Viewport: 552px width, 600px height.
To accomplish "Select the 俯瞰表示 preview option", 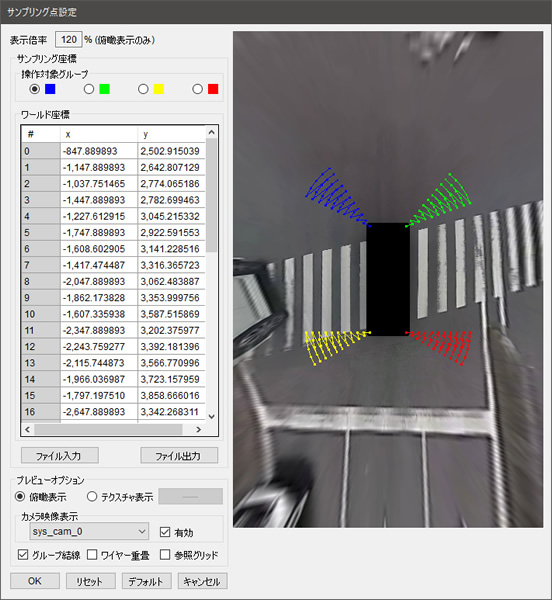I will pyautogui.click(x=20, y=497).
